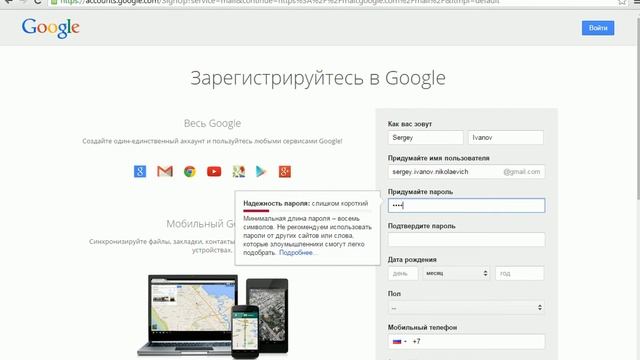Click the Зарегистрируйтесь в Google heading
Viewport: 640px width, 360px height.
[x=318, y=78]
